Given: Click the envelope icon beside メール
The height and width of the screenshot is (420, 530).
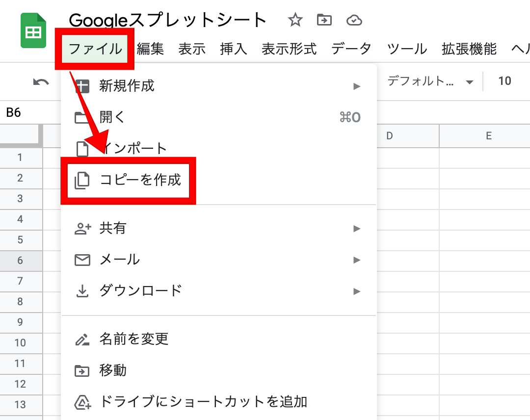Looking at the screenshot, I should [82, 260].
